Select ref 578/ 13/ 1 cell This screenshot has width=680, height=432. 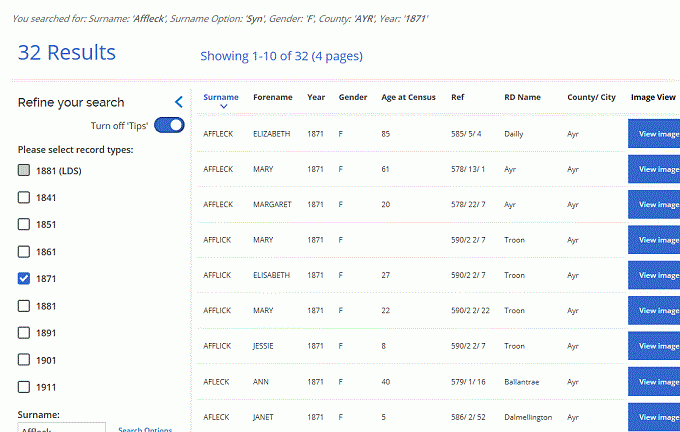[468, 169]
